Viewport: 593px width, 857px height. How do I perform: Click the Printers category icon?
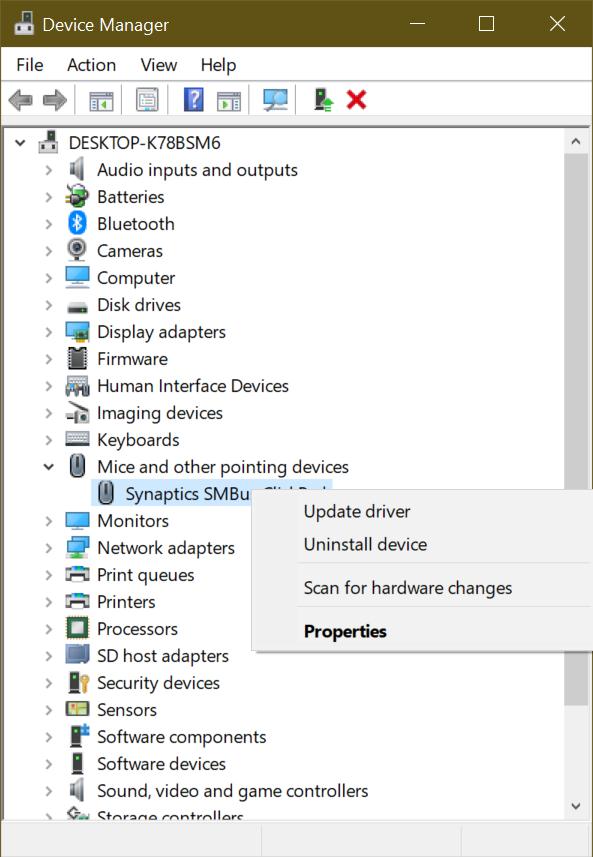click(77, 601)
